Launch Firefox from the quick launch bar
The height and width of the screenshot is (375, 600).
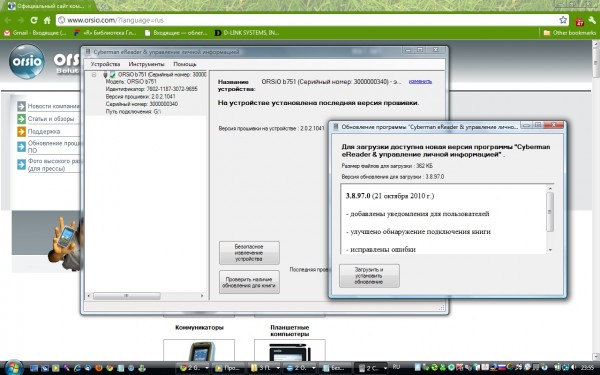point(99,368)
